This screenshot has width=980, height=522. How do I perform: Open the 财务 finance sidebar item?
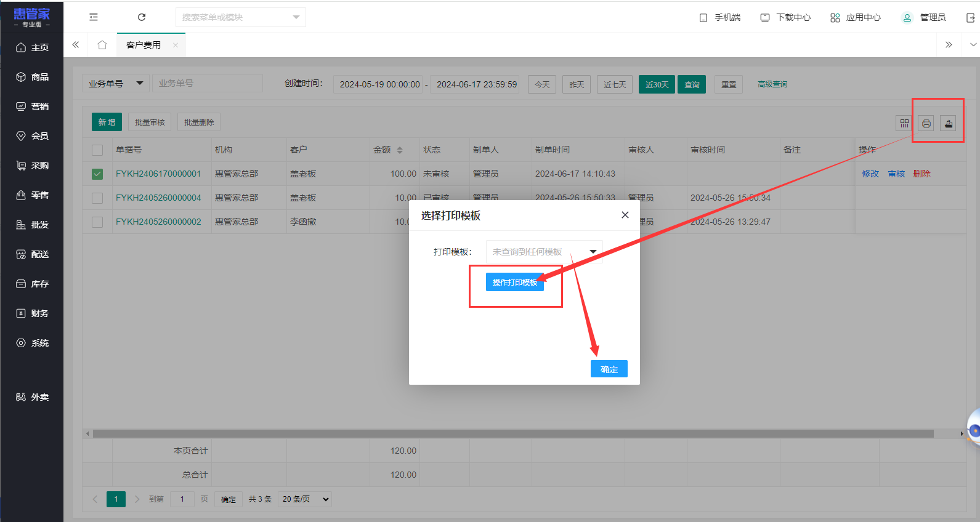tap(32, 313)
